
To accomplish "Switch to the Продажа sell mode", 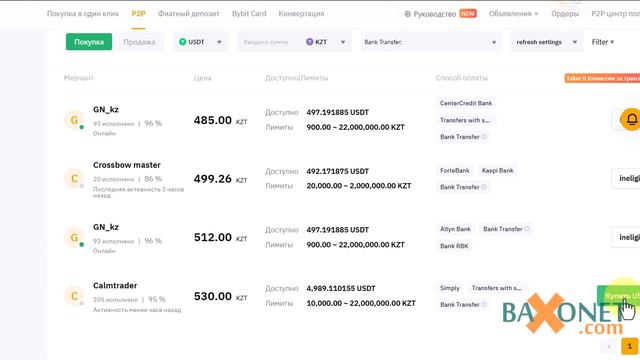I will coord(139,42).
